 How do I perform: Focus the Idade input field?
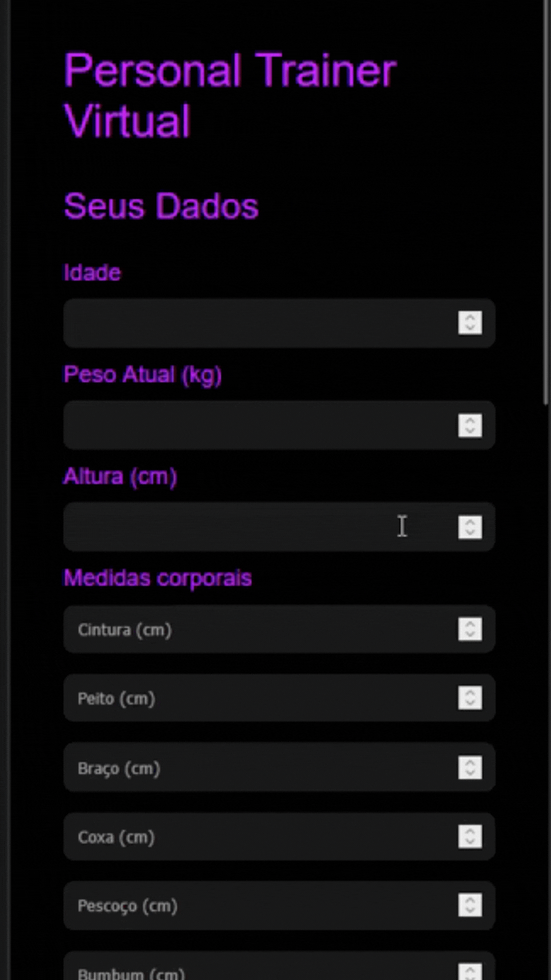click(279, 323)
